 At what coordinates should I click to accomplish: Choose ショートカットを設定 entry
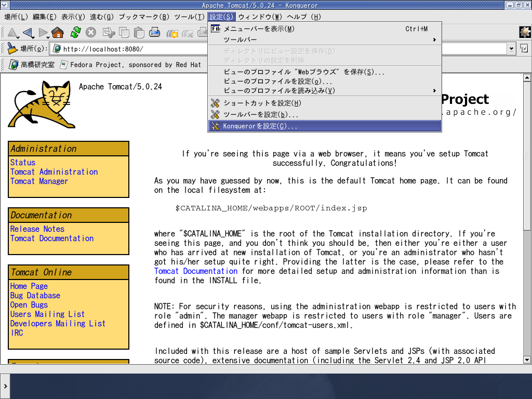click(324, 103)
